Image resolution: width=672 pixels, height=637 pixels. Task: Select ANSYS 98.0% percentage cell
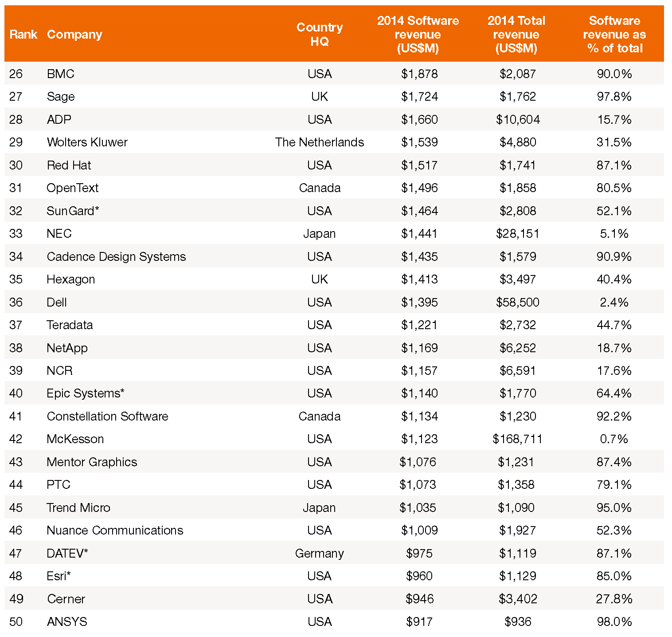pos(614,622)
